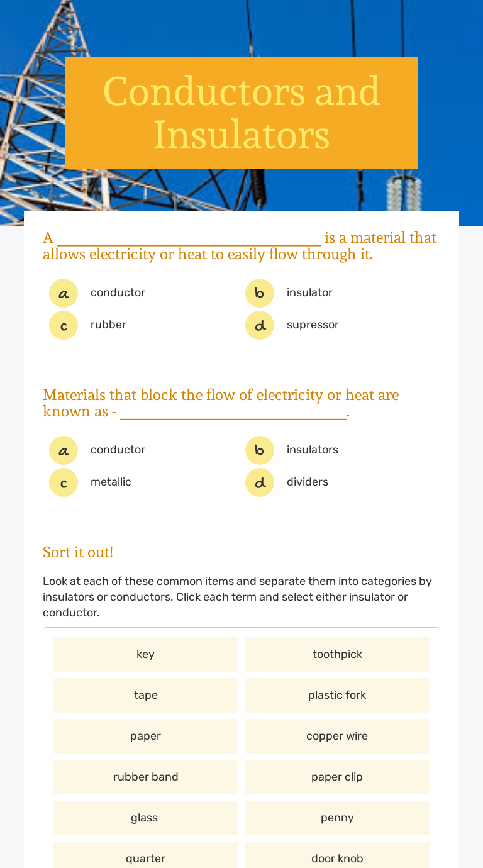Select the 'paper' sorting tile
Screen dimensions: 483x868
[x=145, y=736]
